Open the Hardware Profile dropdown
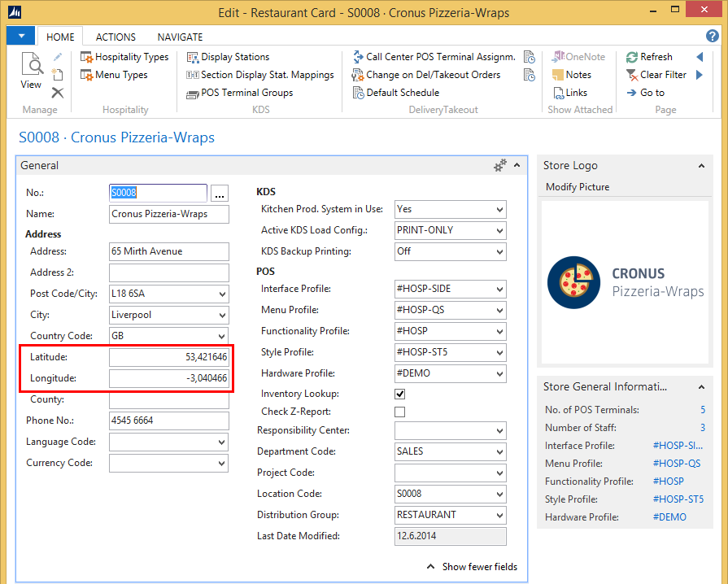 pos(499,373)
